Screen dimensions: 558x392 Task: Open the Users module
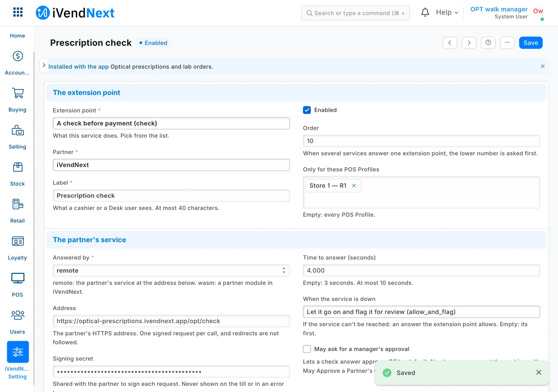pos(17,322)
